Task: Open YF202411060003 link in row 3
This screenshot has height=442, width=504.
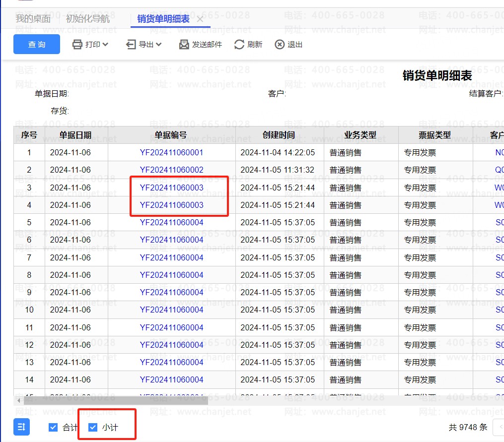Action: 172,188
